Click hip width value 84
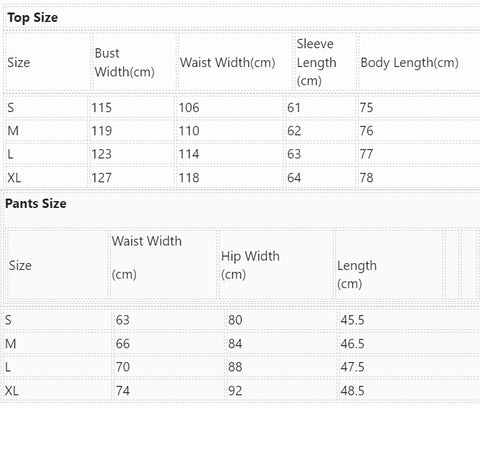480x451 pixels. 235,344
